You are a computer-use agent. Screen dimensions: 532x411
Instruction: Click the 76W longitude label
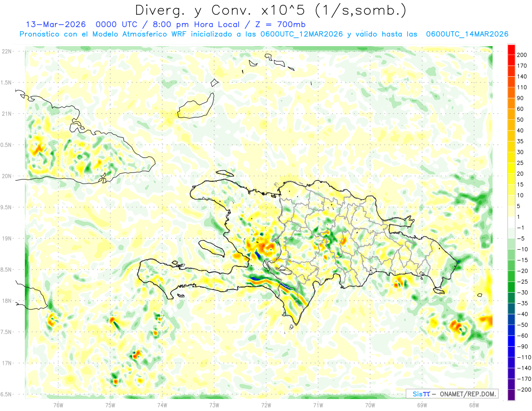pos(58,404)
